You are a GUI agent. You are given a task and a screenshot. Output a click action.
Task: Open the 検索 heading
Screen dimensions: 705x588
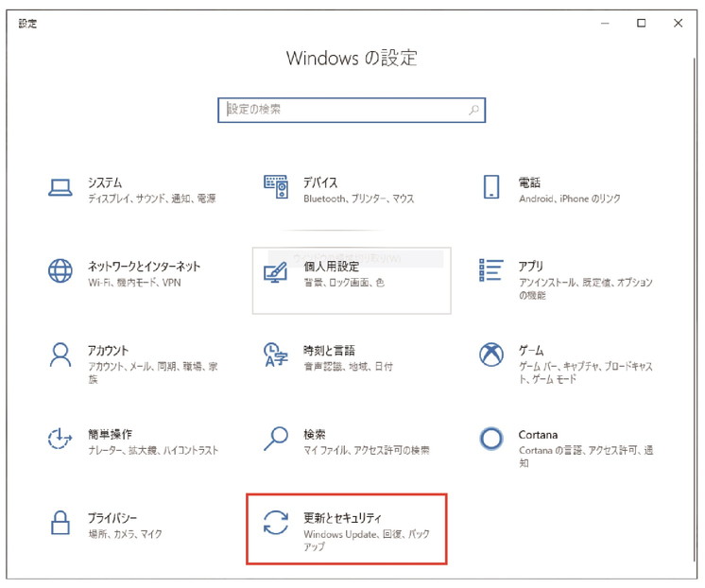click(315, 434)
